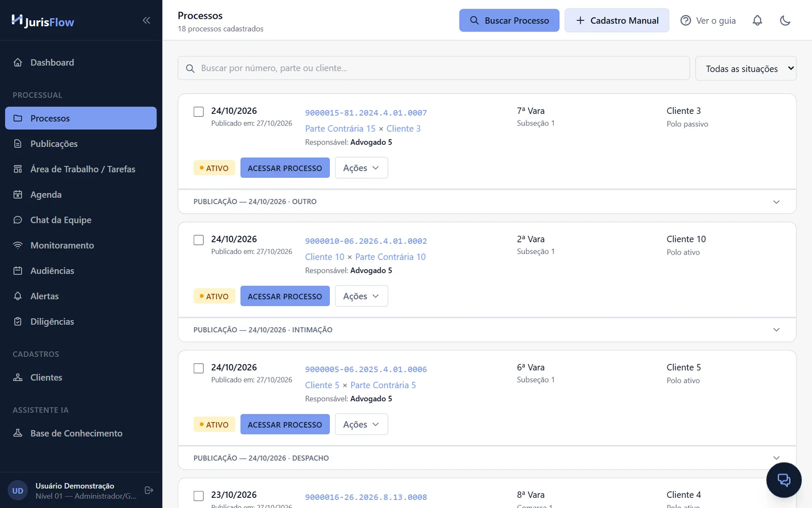The width and height of the screenshot is (812, 508).
Task: Open the Todas as situações dropdown
Action: point(746,68)
